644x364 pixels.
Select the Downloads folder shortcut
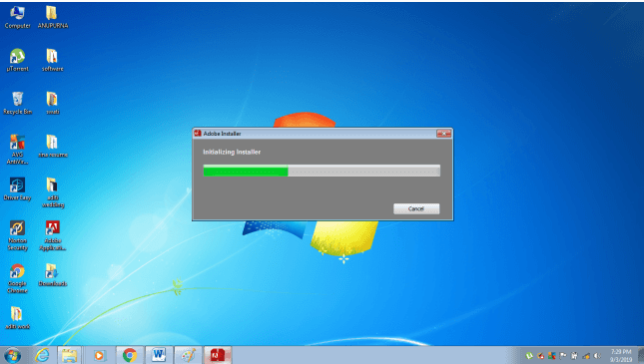click(53, 275)
